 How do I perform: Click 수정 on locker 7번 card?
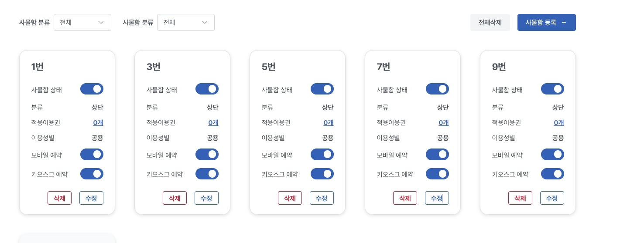[437, 198]
